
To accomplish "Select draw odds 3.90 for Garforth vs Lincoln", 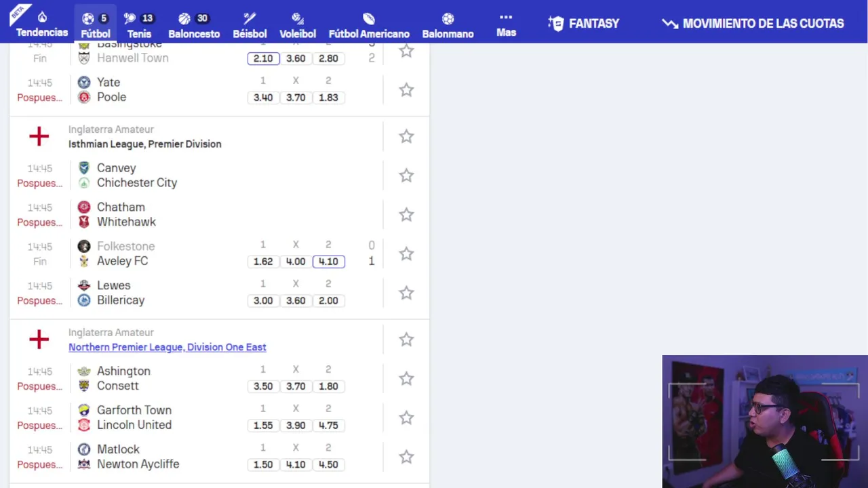I will [296, 426].
